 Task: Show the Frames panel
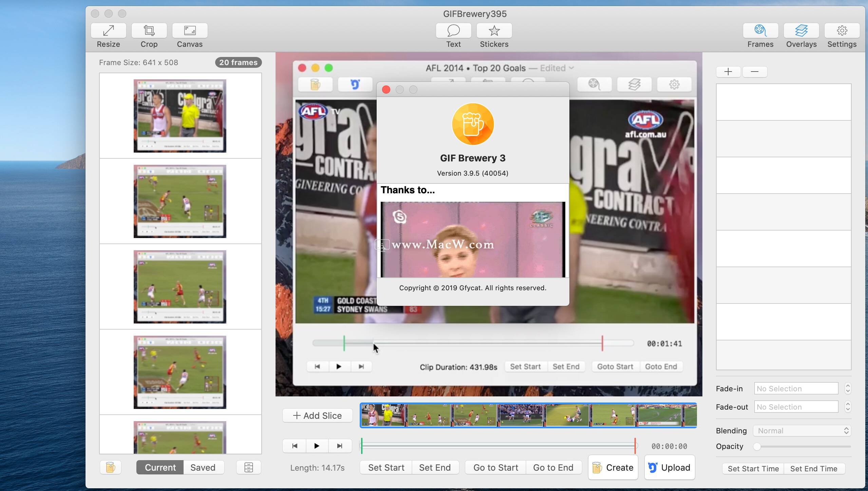pos(760,31)
